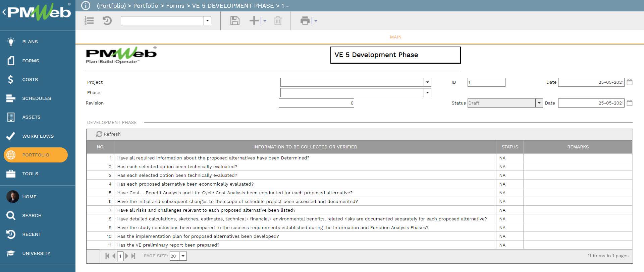The image size is (644, 272).
Task: Open calendar picker for Status Date field
Action: 630,103
